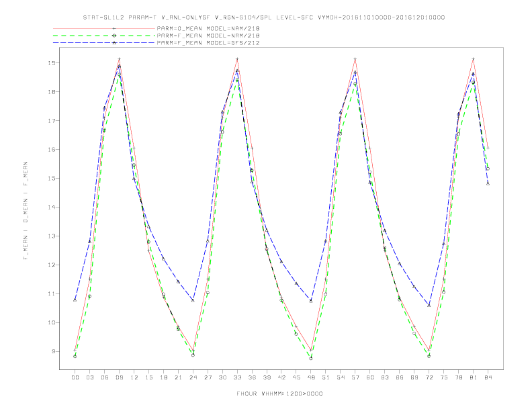Click x-axis forecast hour label 81
Screen dimensions: 532x411
tap(474, 377)
